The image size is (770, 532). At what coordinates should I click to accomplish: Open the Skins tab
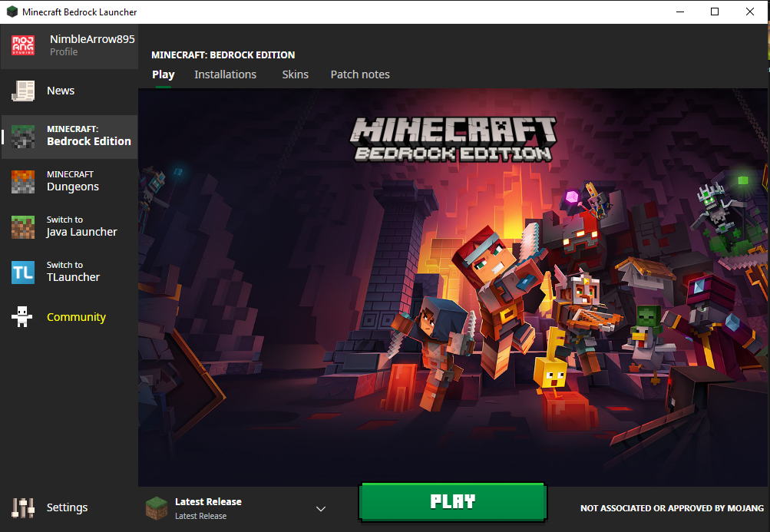(x=295, y=74)
